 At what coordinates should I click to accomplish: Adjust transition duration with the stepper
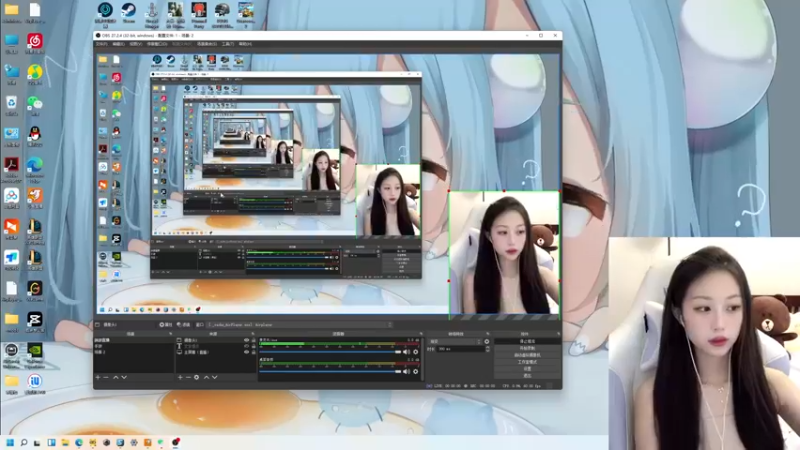[x=488, y=349]
